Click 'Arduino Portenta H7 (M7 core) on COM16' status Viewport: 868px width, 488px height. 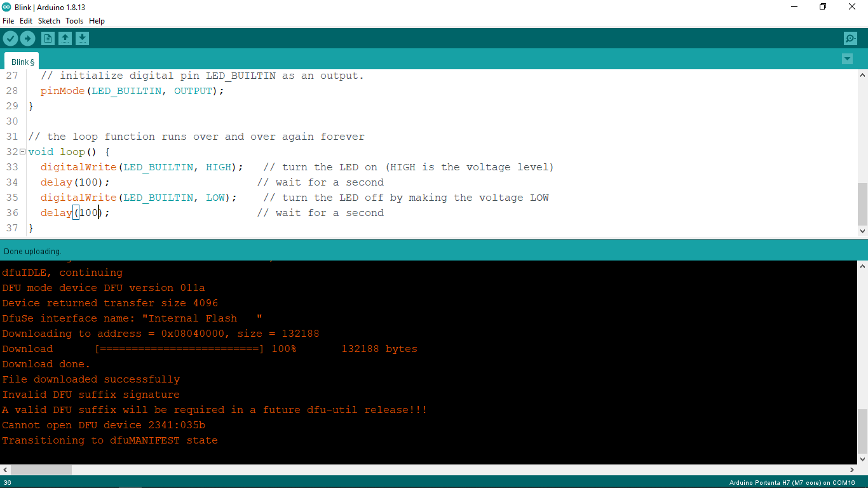pyautogui.click(x=792, y=483)
